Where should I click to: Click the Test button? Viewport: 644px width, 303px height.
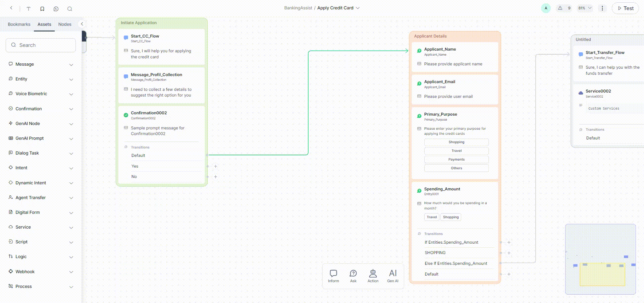click(625, 8)
